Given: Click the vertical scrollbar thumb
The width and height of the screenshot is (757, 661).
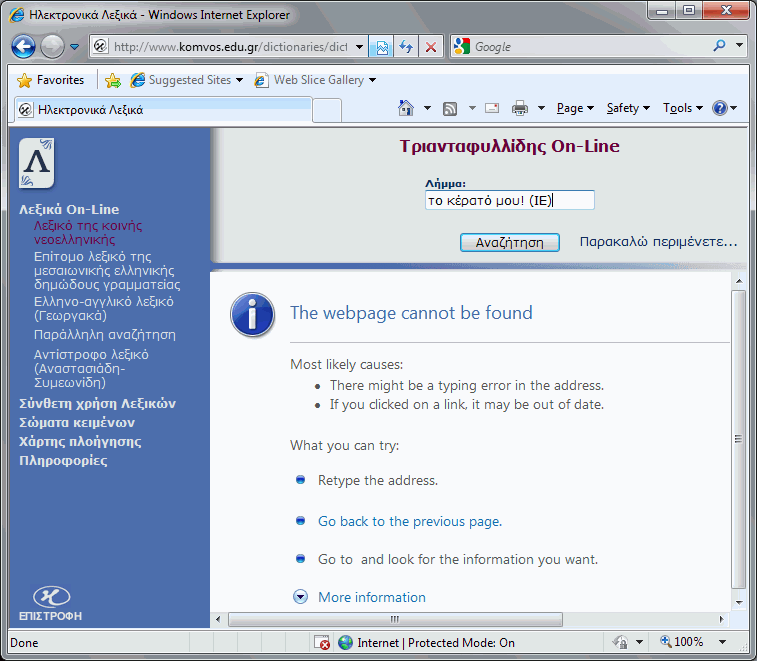Looking at the screenshot, I should [x=738, y=439].
